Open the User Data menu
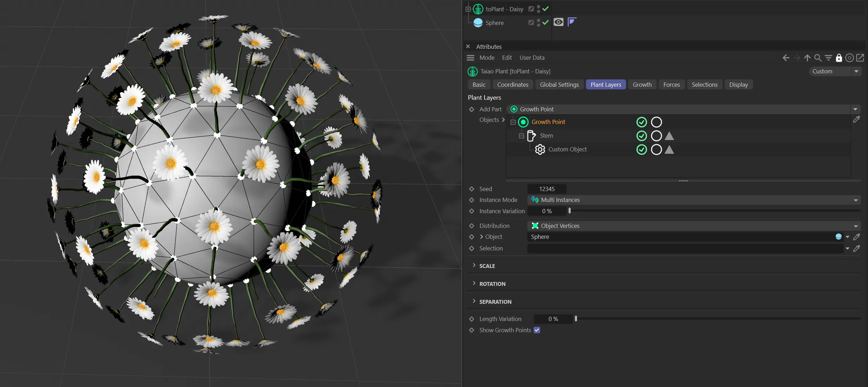 coord(532,58)
